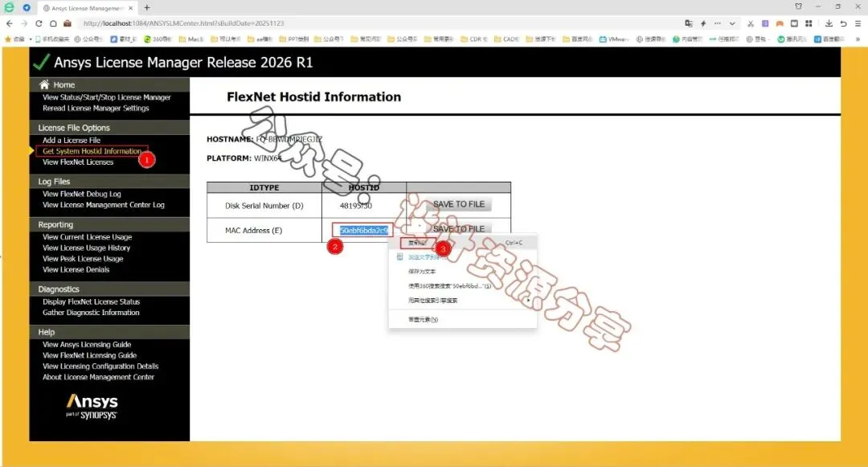Open the browser downloads icon
Screen dimensions: 868x467
[829, 23]
